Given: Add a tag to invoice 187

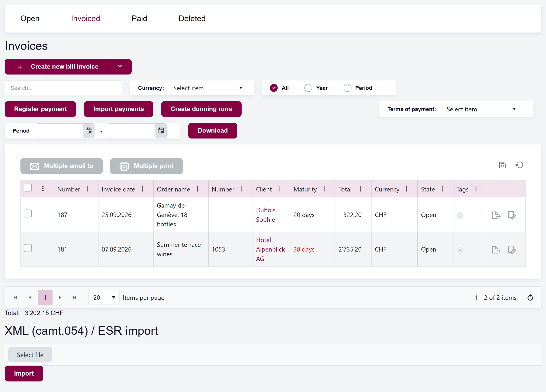Looking at the screenshot, I should (x=460, y=216).
